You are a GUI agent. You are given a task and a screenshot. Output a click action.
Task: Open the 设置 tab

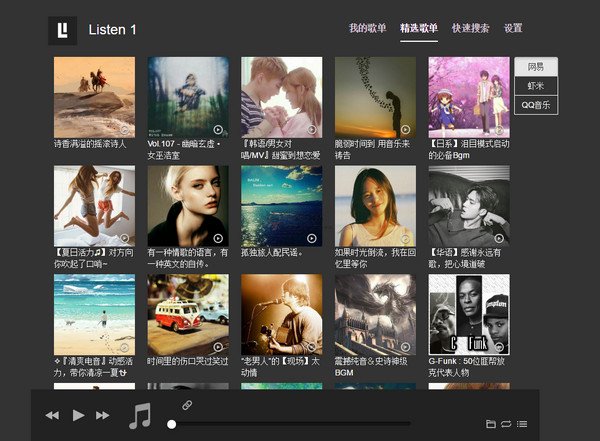click(513, 28)
